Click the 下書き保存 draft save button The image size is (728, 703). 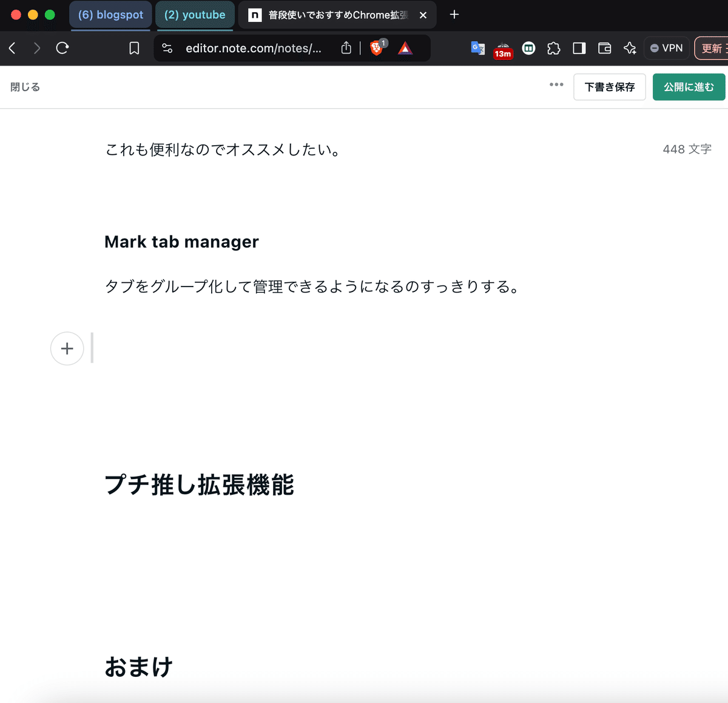click(x=609, y=87)
